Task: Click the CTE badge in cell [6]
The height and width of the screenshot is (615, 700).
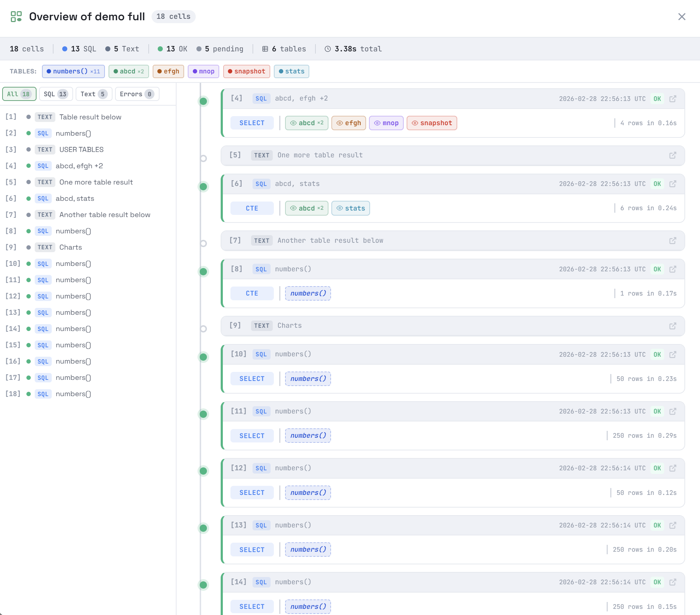Action: click(252, 208)
